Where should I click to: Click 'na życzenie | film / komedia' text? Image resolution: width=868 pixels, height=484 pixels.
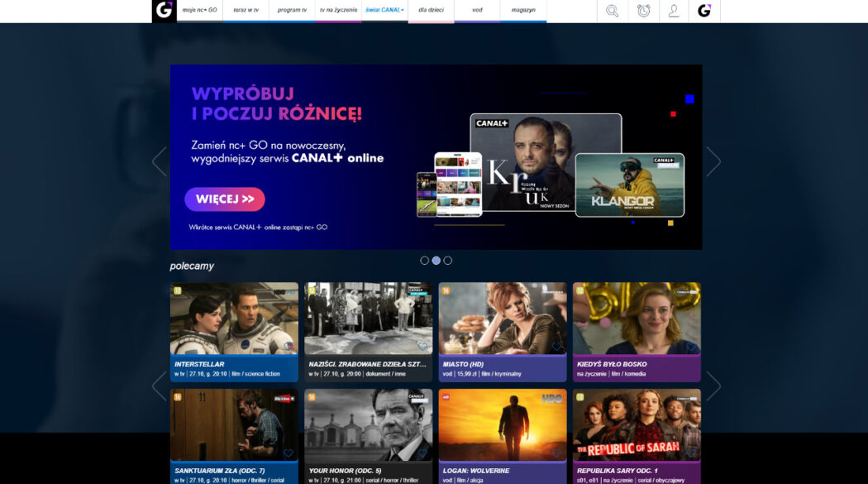click(x=611, y=374)
